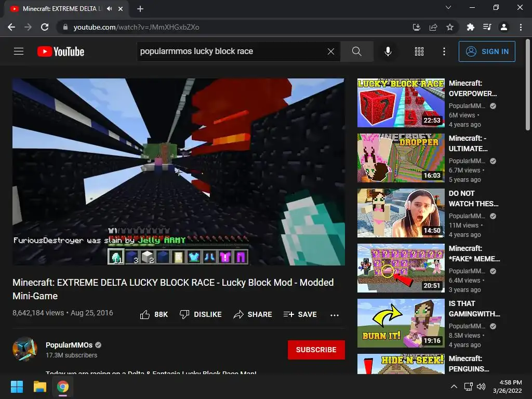Image resolution: width=532 pixels, height=399 pixels.
Task: Open the SHARE dialog
Action: pyautogui.click(x=253, y=314)
